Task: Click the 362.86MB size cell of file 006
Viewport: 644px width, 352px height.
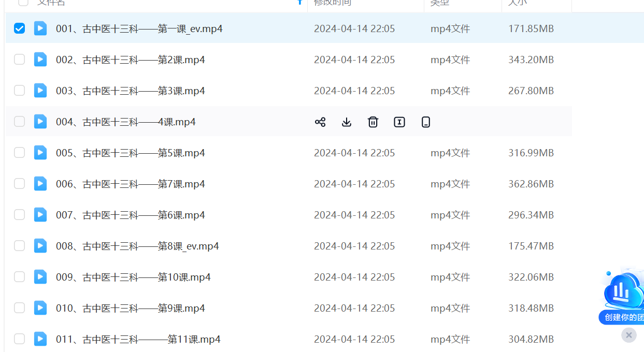Action: [x=531, y=184]
